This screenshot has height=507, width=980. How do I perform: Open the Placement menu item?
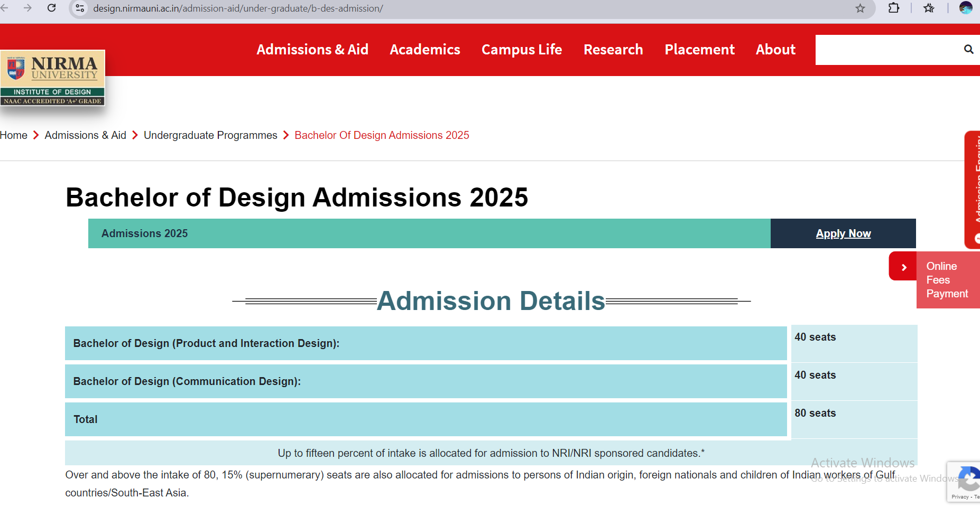coord(699,50)
